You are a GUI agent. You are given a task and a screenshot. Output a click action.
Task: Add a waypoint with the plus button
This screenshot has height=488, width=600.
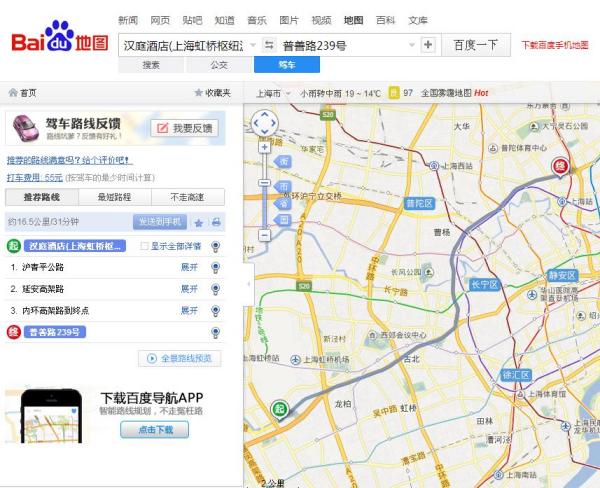click(428, 45)
